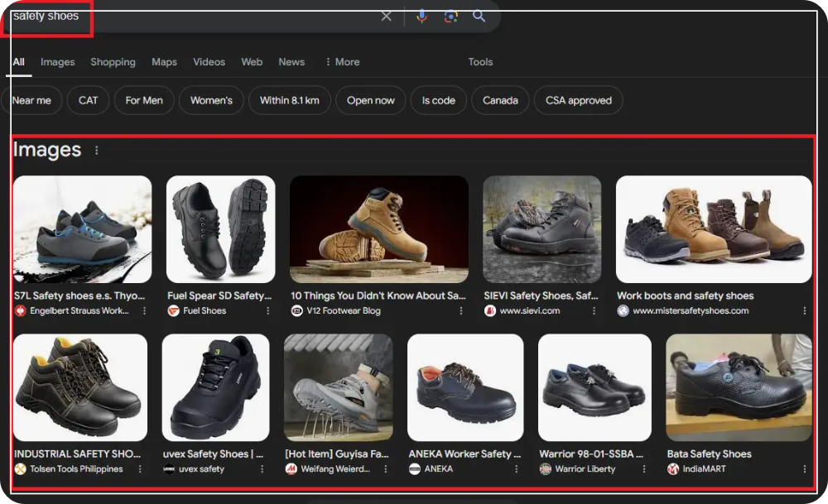Apply the Canada filter chip
828x504 pixels.
coord(500,100)
